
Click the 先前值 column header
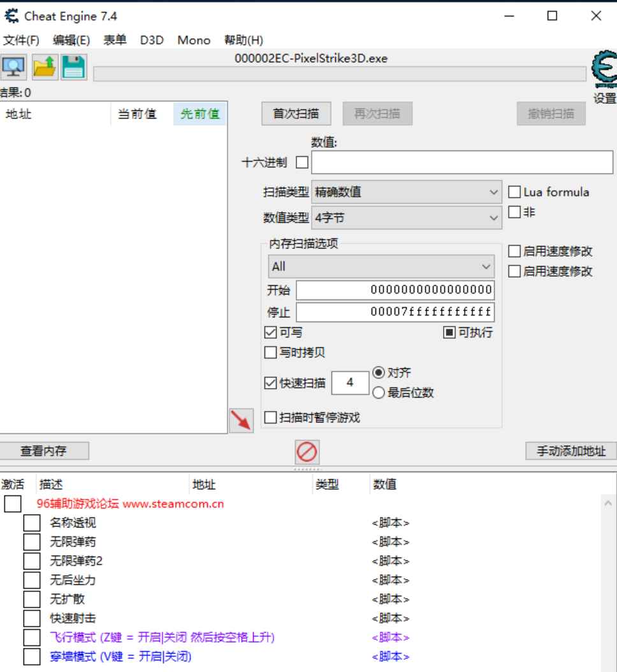tap(200, 114)
